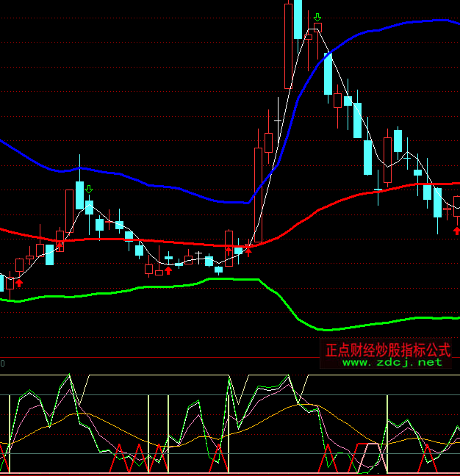Screen dimensions: 460x476
Task: Select the second red up-arrow from the left
Action: [x=168, y=270]
